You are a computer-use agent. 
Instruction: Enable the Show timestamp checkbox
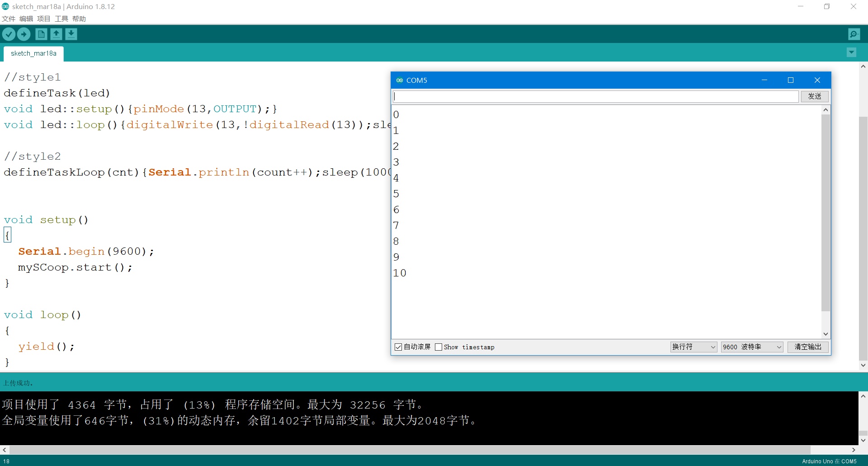(438, 347)
